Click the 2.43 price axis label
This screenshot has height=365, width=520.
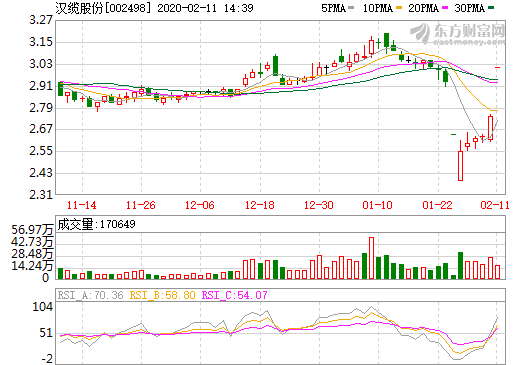41,173
